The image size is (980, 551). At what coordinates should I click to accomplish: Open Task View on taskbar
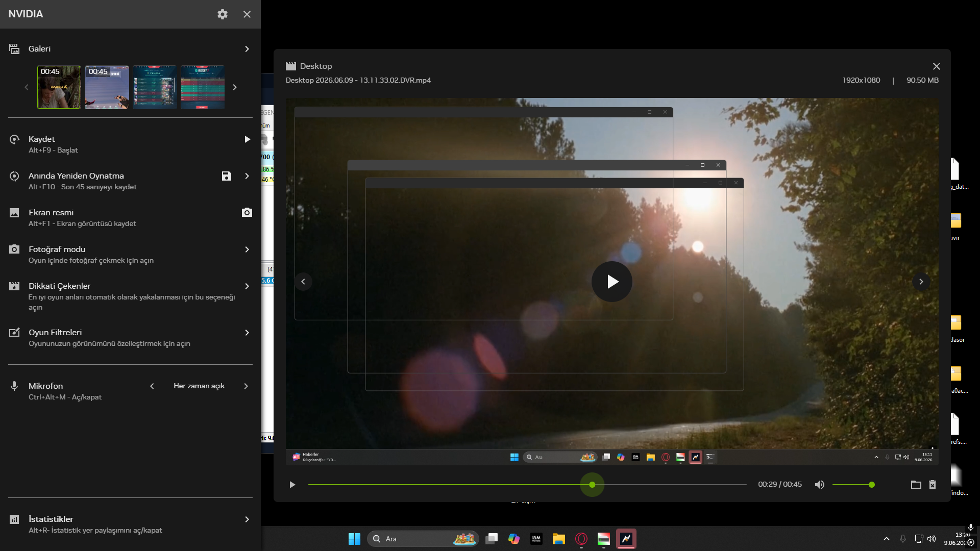(x=492, y=539)
